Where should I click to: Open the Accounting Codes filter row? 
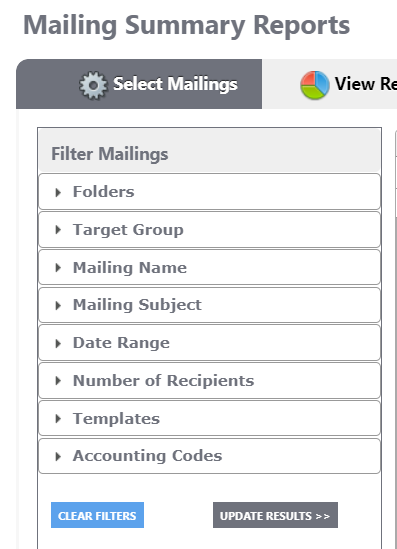(x=209, y=456)
